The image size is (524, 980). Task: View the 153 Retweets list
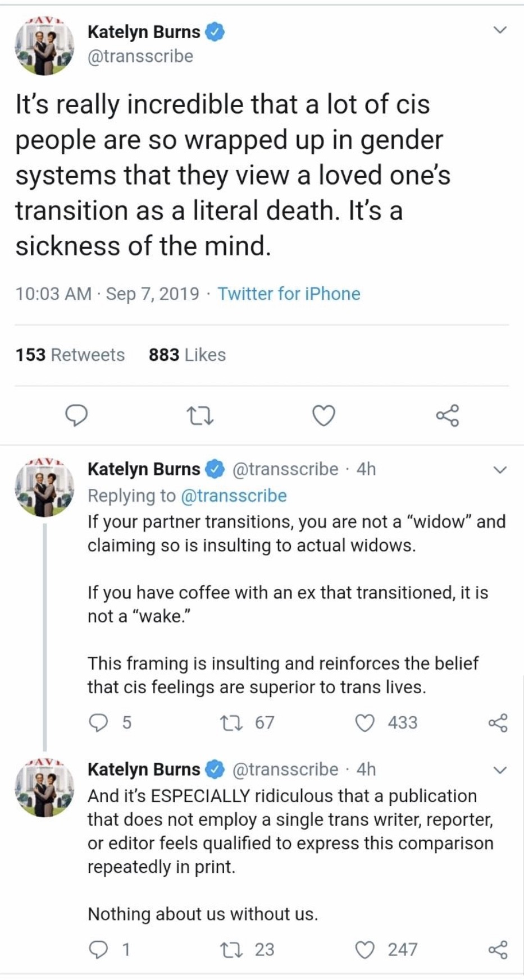pyautogui.click(x=70, y=355)
